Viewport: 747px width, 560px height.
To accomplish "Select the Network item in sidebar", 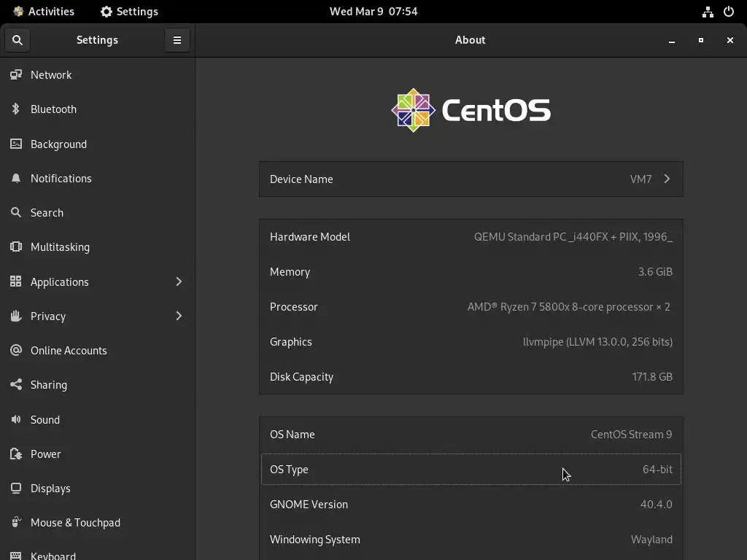I will click(x=97, y=75).
